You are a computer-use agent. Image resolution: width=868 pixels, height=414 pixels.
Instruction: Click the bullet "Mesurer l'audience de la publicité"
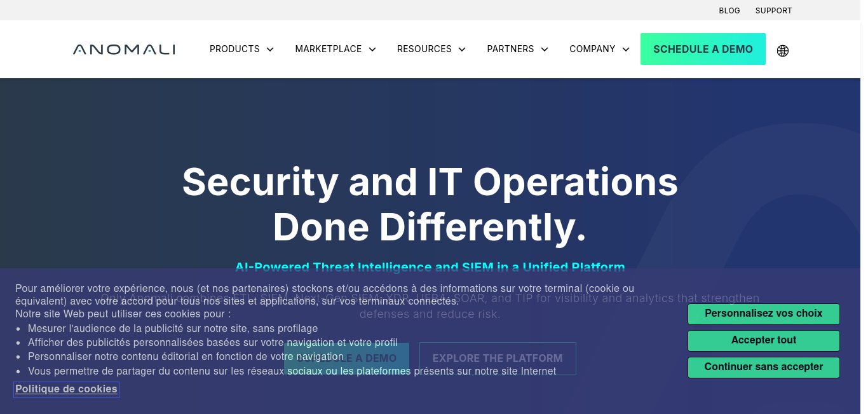click(x=173, y=329)
